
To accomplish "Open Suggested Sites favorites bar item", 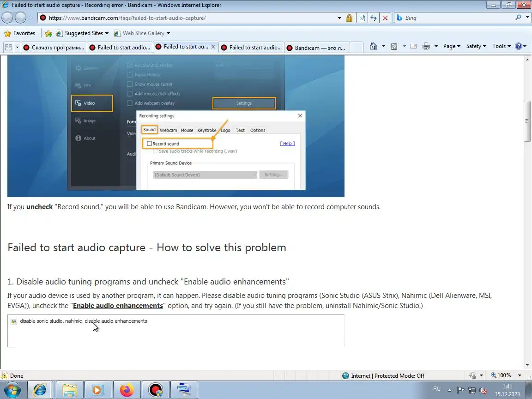I will pos(83,33).
